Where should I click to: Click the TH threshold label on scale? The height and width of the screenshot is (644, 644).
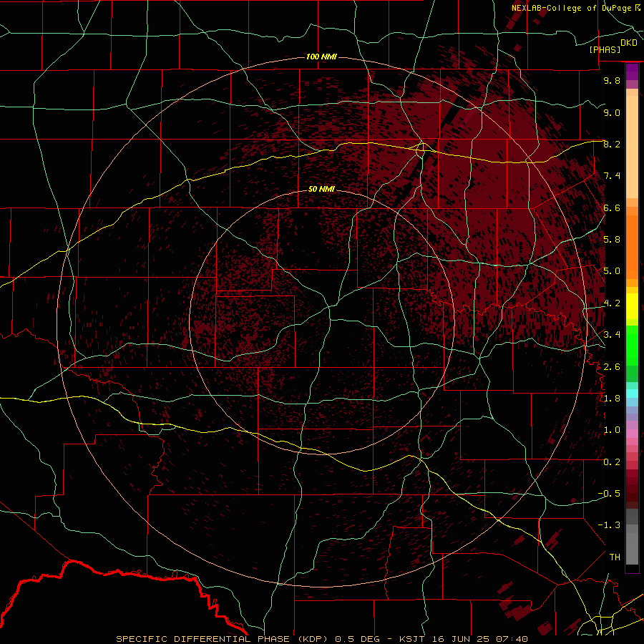615,557
